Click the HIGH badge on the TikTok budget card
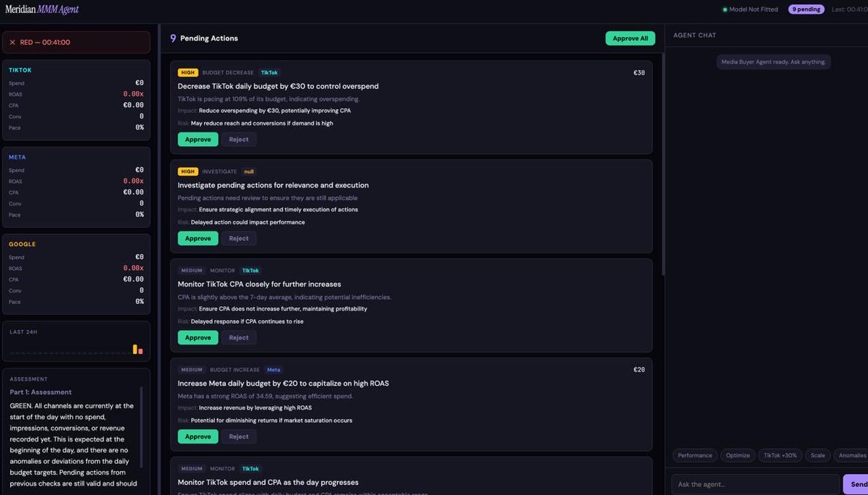Viewport: 868px width, 495px height. click(x=188, y=73)
